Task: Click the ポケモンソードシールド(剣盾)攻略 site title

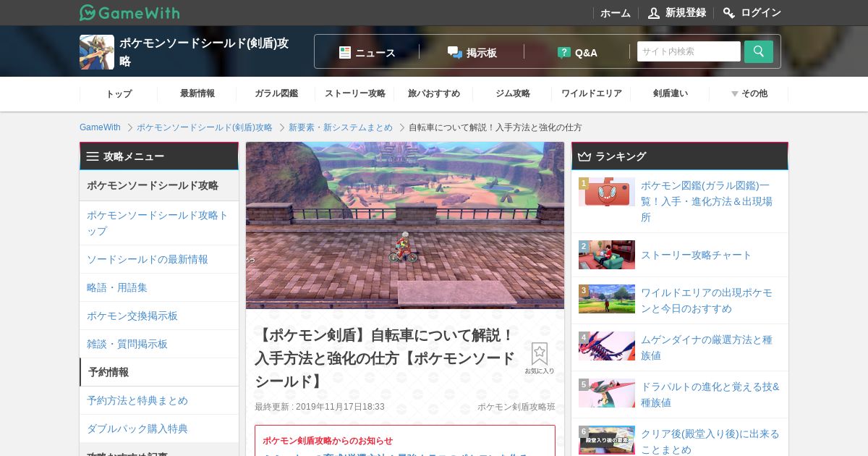Action: [204, 52]
